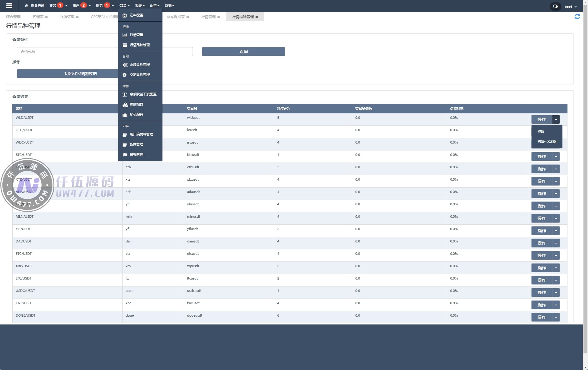Expand operation dropdown arrow for BTC/USDT row
The image size is (588, 370).
point(556,157)
